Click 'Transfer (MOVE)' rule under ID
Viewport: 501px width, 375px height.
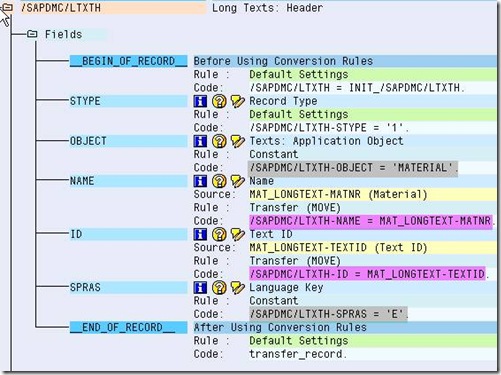295,261
